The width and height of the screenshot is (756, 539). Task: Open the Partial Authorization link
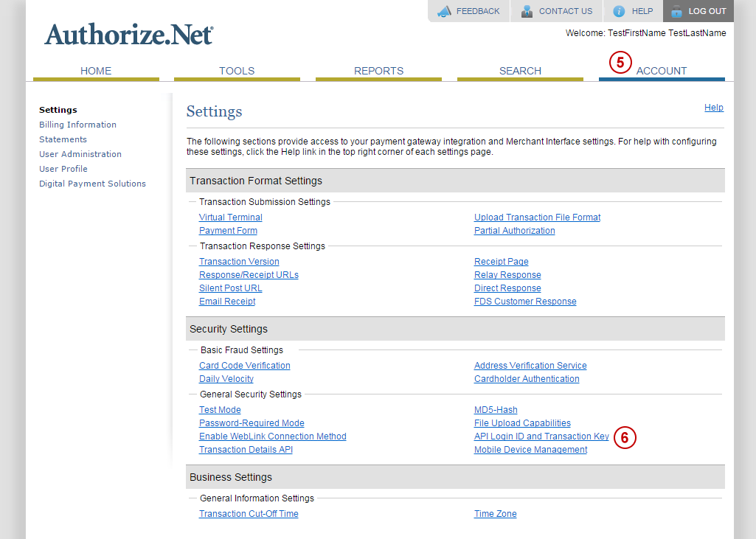click(x=514, y=231)
